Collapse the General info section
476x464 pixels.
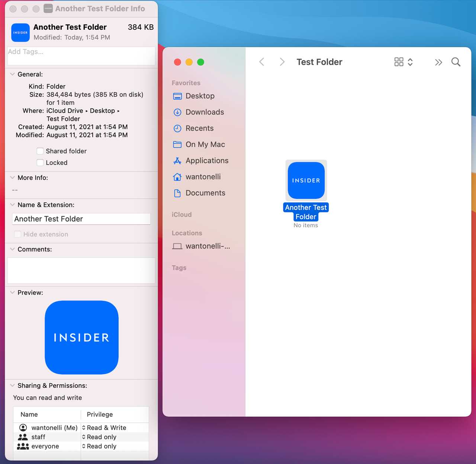point(12,74)
